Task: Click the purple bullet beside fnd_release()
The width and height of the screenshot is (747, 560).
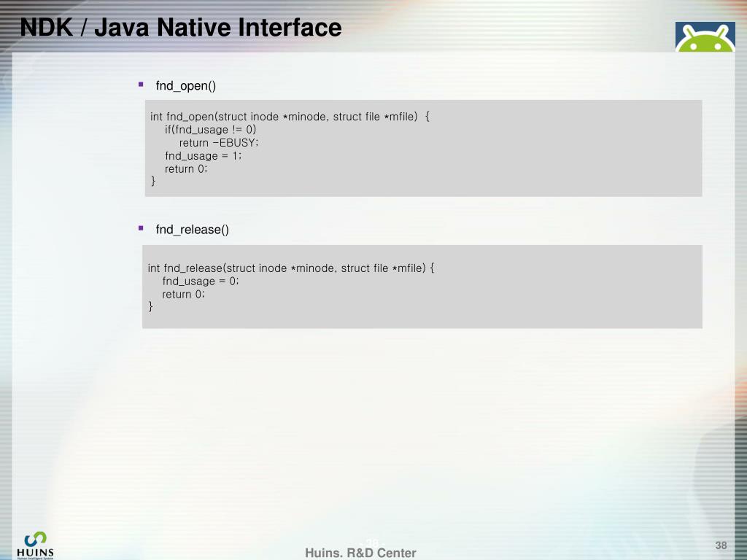Action: [141, 228]
